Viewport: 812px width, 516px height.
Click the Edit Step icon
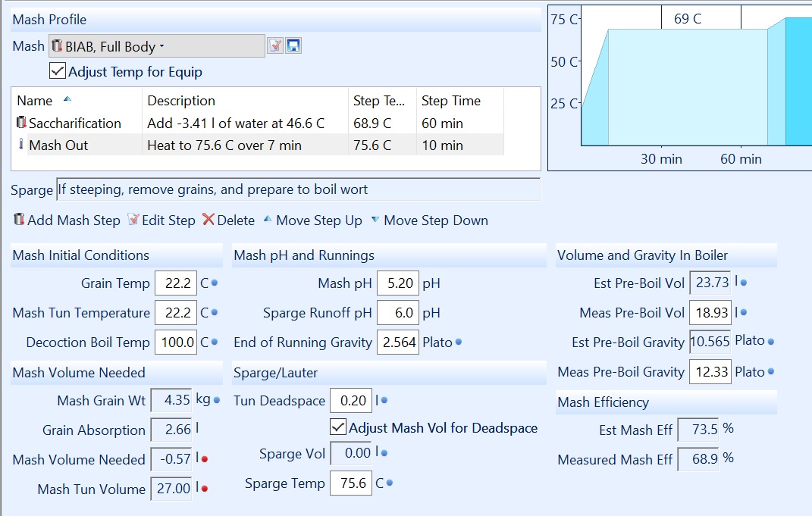tap(133, 220)
